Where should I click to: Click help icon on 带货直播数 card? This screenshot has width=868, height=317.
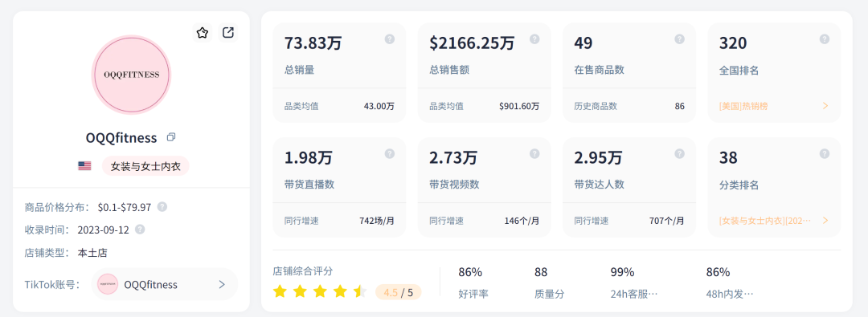(x=390, y=153)
